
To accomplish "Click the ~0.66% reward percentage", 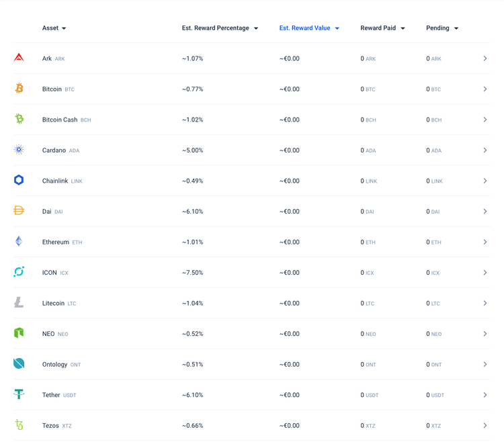I will pos(193,426).
